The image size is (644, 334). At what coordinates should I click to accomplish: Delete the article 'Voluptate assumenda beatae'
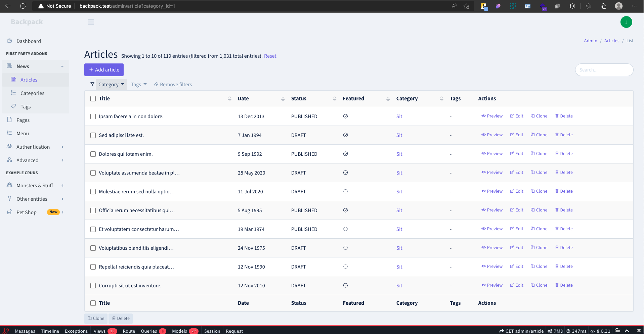pos(564,172)
